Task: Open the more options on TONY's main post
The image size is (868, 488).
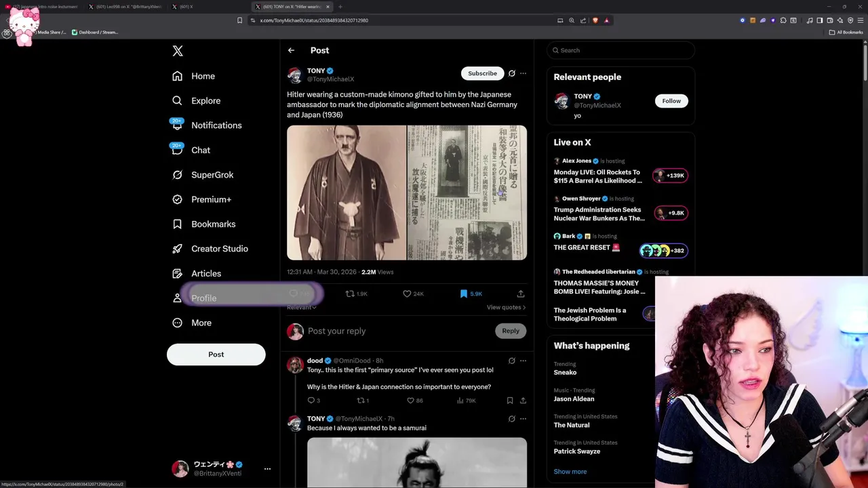Action: tap(523, 73)
